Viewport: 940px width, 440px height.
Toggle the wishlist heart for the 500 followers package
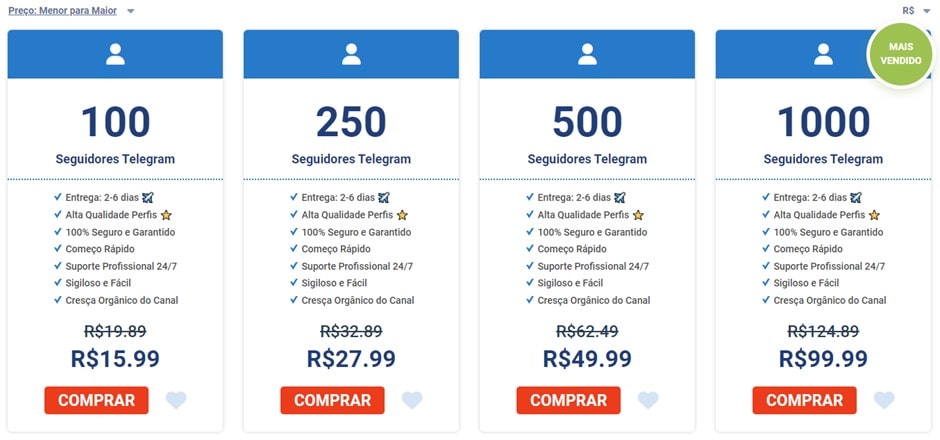point(648,400)
